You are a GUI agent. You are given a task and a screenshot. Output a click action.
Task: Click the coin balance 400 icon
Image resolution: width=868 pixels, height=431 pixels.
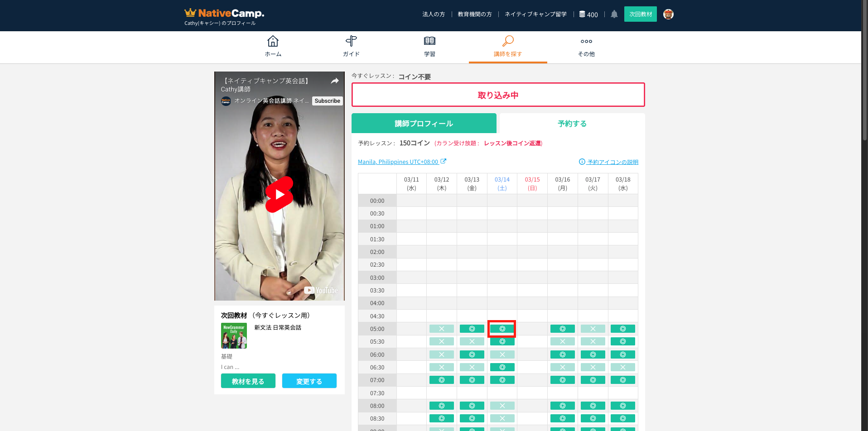pos(583,14)
